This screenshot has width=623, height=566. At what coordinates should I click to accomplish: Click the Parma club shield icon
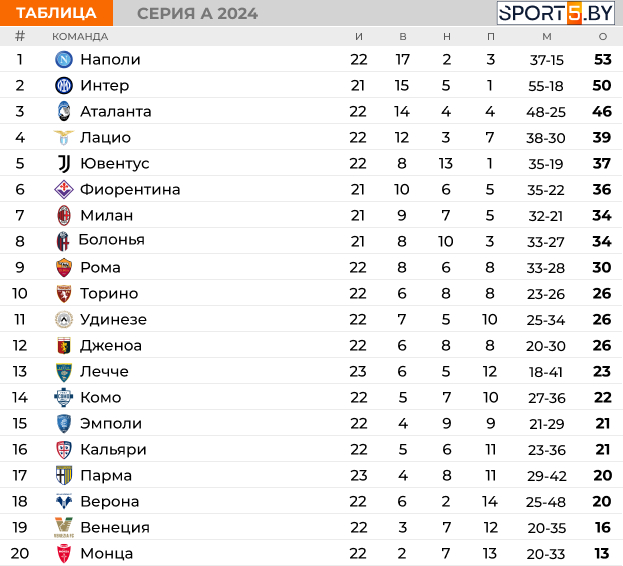pyautogui.click(x=64, y=475)
